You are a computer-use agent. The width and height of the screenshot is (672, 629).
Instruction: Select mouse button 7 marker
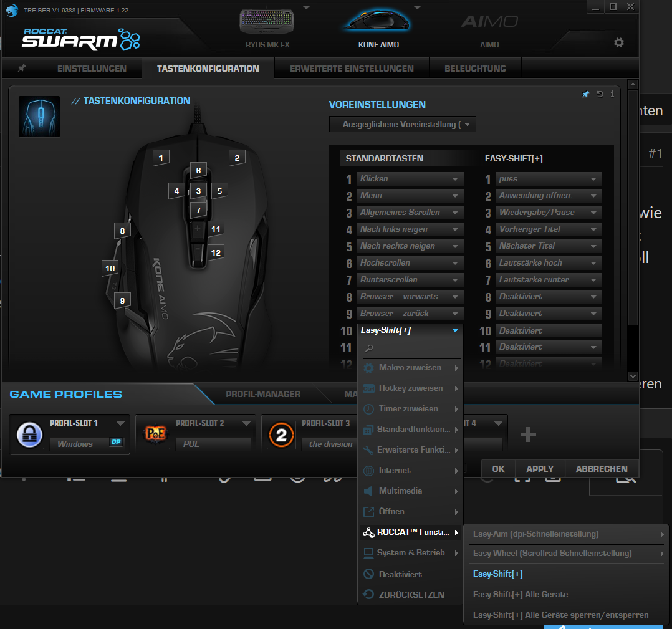(198, 210)
